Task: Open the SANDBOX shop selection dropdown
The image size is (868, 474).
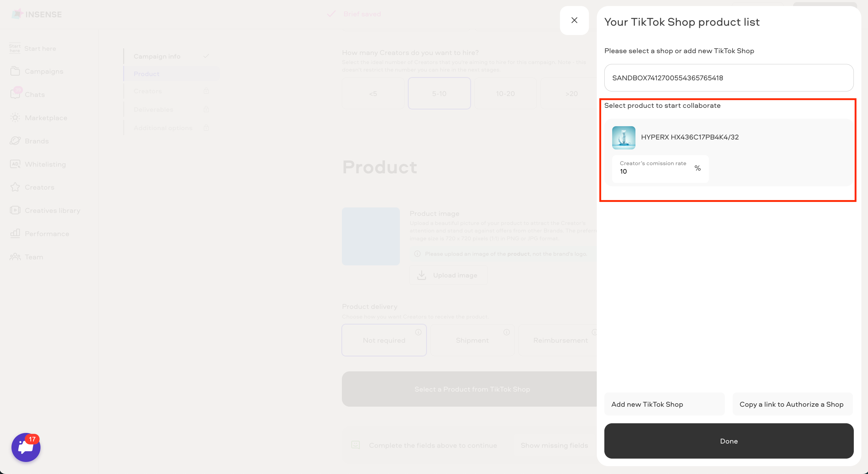Action: click(728, 78)
